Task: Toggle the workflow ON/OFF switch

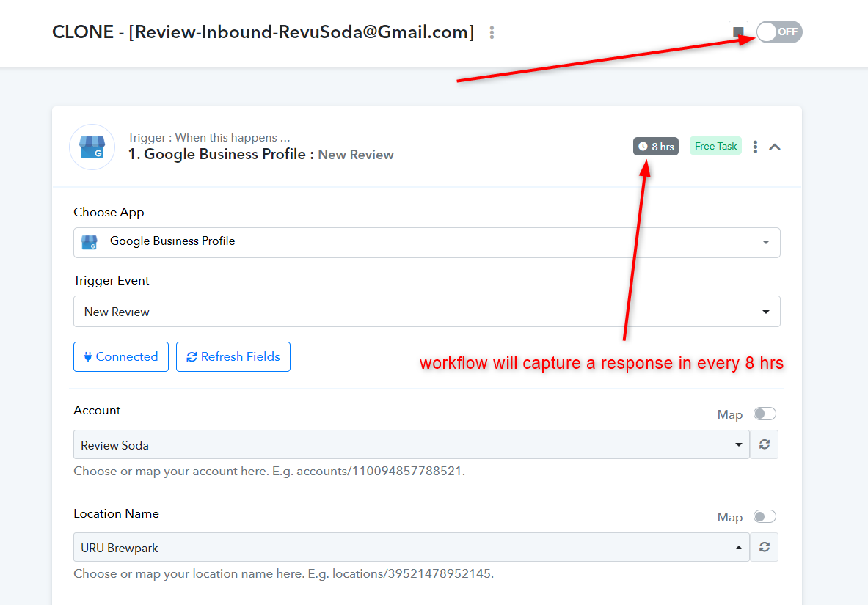Action: (779, 32)
